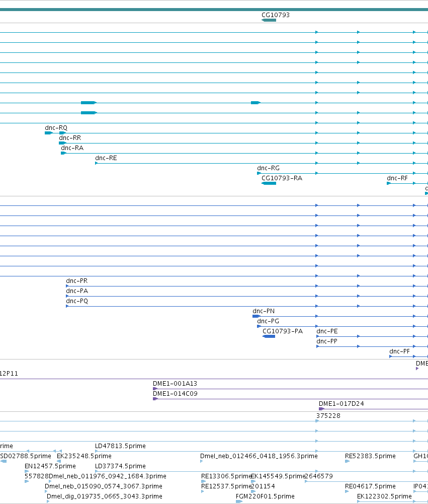
Task: Click the EK235248.5prime EST label
Action: (84, 456)
